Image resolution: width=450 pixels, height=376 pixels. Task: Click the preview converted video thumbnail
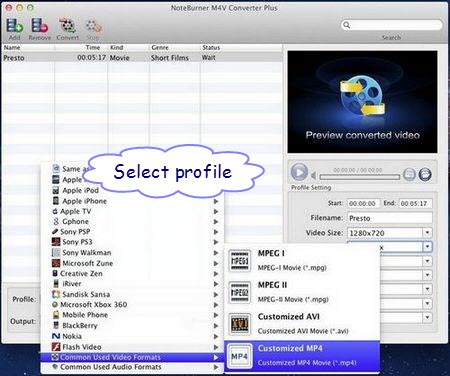[362, 102]
